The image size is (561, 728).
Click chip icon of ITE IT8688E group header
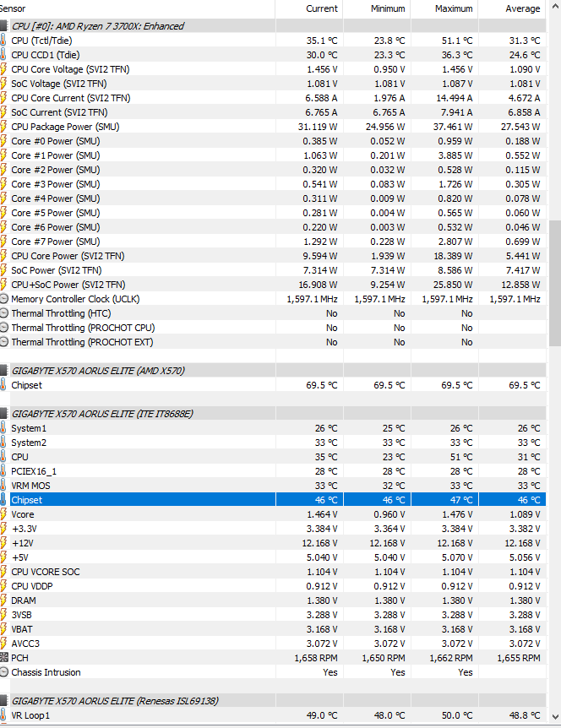3,414
